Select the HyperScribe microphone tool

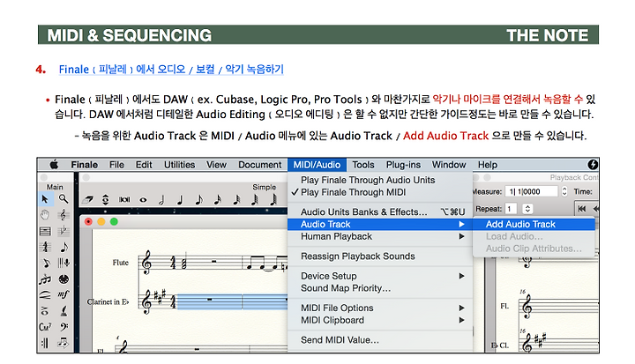click(x=63, y=264)
